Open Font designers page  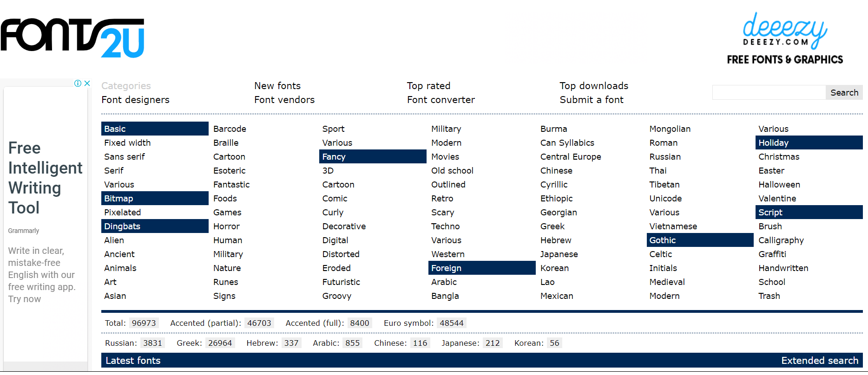(x=135, y=100)
